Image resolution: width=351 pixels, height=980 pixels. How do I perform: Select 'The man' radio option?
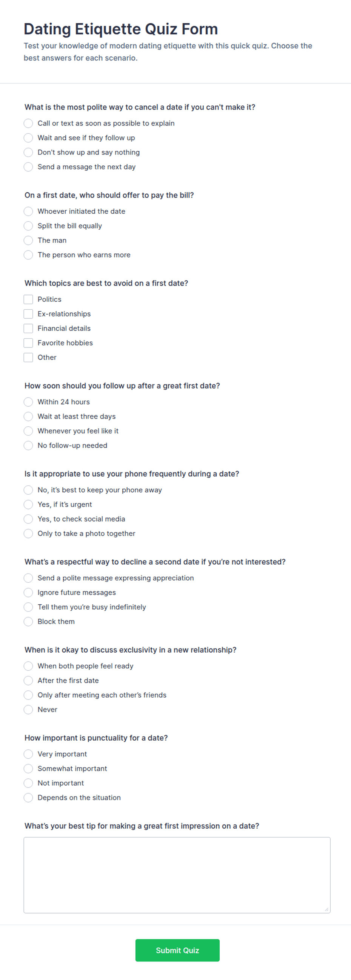click(x=28, y=241)
